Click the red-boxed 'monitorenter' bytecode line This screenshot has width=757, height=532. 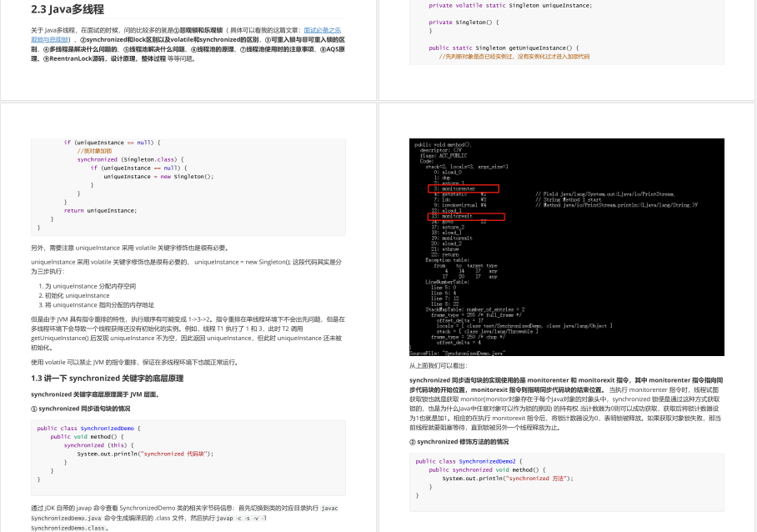[x=464, y=188]
